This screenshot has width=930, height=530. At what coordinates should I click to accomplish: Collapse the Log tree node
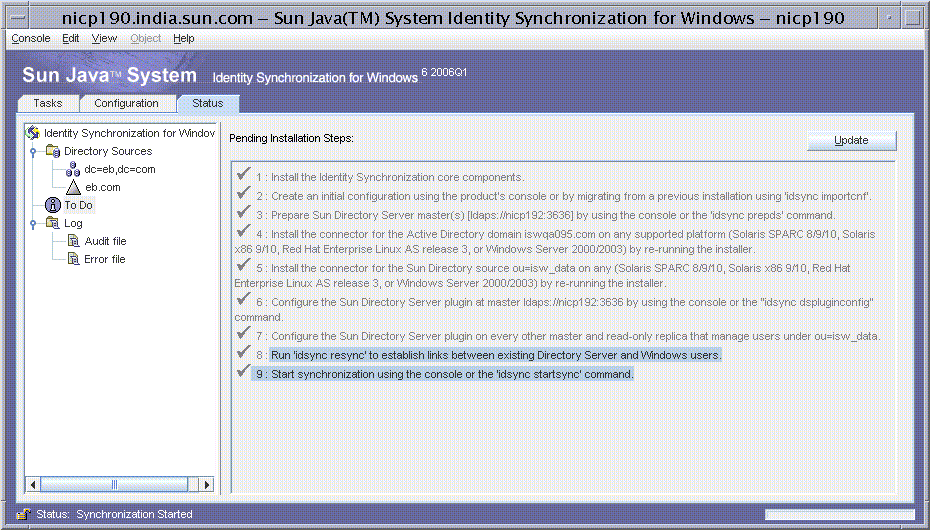(33, 224)
